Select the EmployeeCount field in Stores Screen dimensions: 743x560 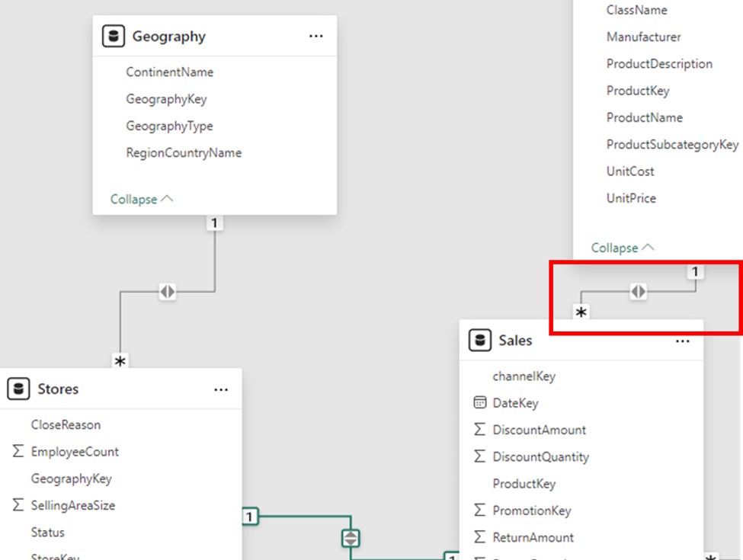coord(75,452)
